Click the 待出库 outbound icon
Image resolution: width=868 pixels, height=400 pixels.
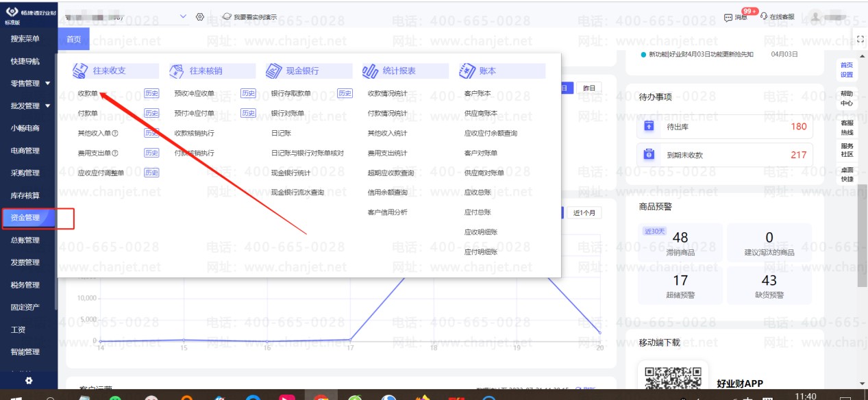point(649,126)
